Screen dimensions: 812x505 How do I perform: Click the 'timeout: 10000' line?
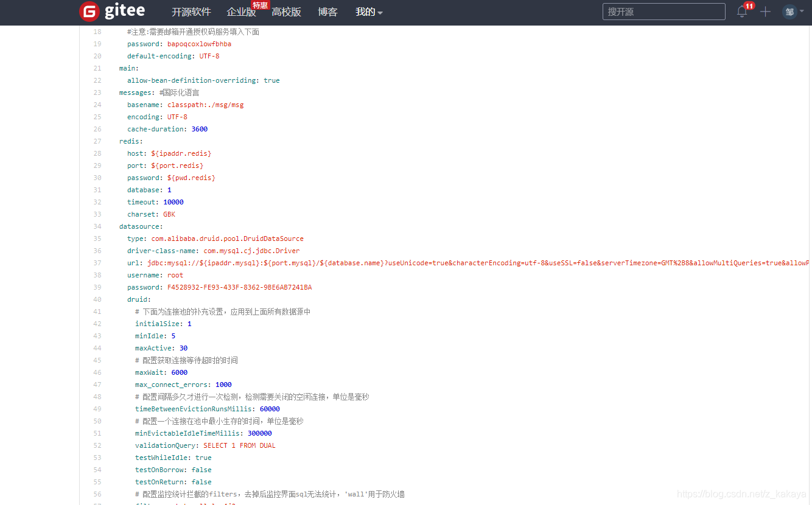click(x=155, y=202)
